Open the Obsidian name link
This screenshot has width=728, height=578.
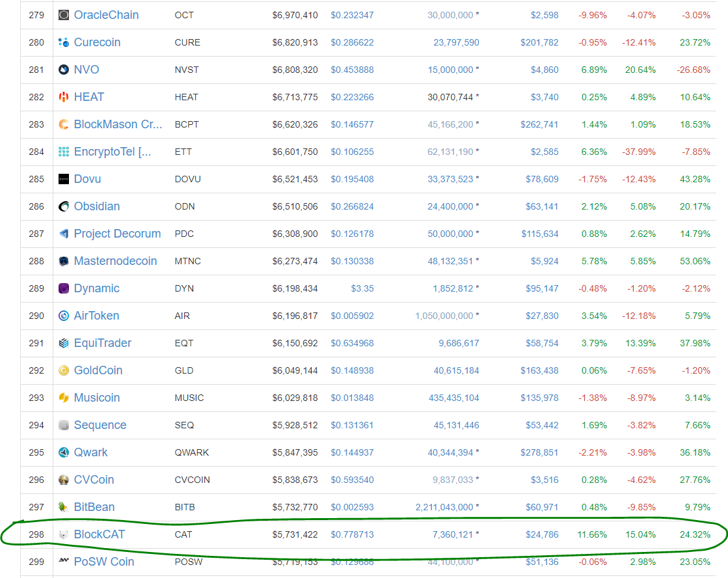(97, 206)
